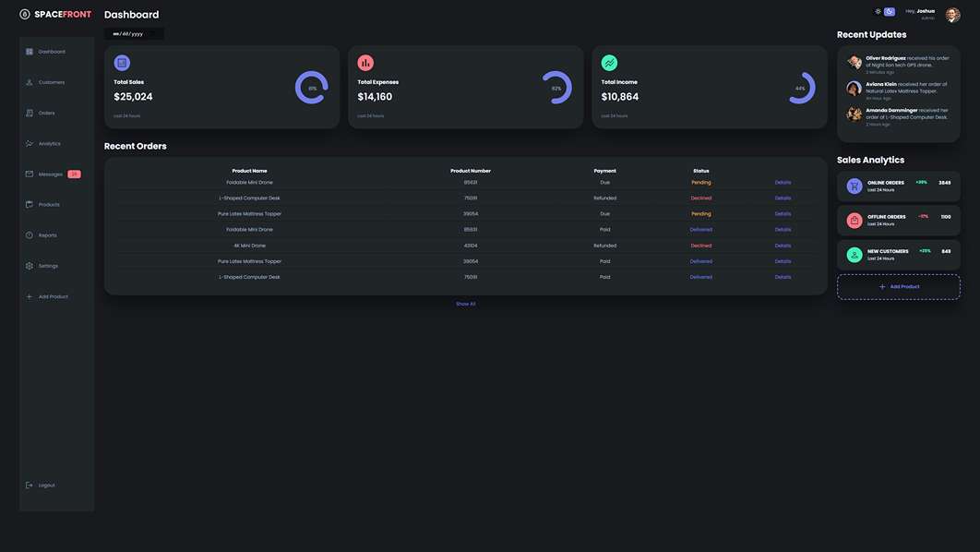
Task: Open Details for delivered Foldable Mini Drone order
Action: pos(783,230)
